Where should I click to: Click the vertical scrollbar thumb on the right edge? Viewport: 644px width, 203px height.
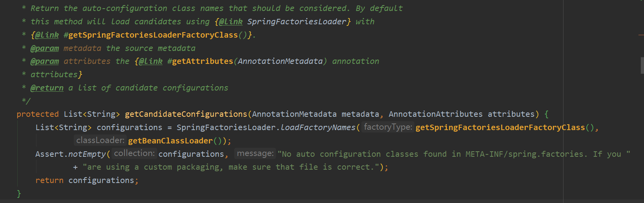pyautogui.click(x=642, y=65)
